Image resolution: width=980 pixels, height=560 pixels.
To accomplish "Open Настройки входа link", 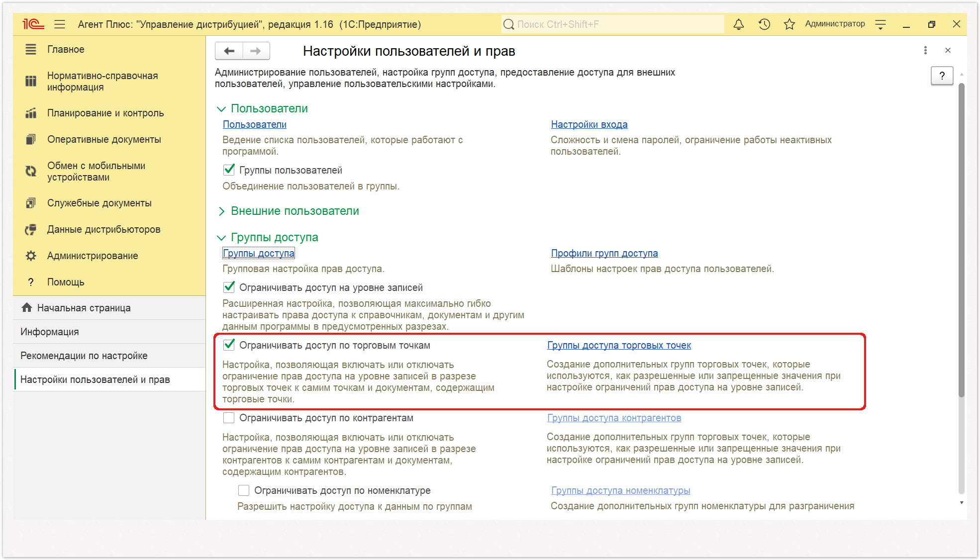I will (x=589, y=124).
